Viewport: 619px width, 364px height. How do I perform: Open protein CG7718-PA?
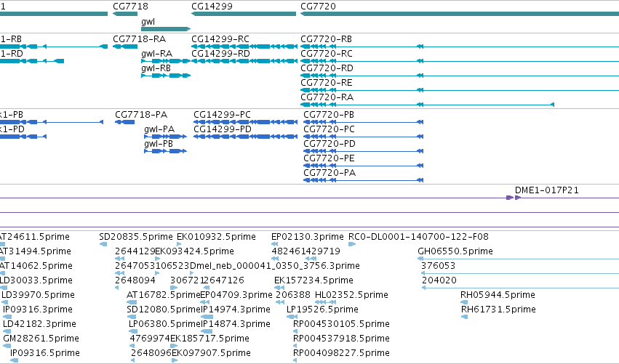click(x=141, y=115)
